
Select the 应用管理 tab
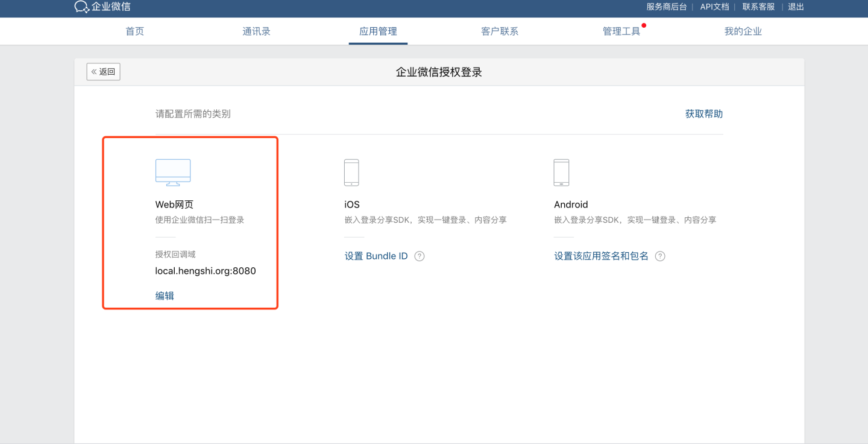[x=378, y=31]
